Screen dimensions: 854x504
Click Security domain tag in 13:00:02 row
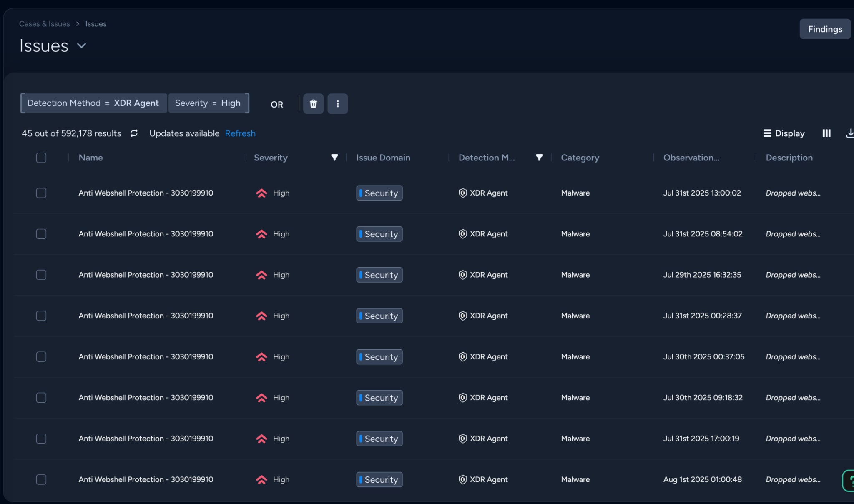click(x=379, y=193)
